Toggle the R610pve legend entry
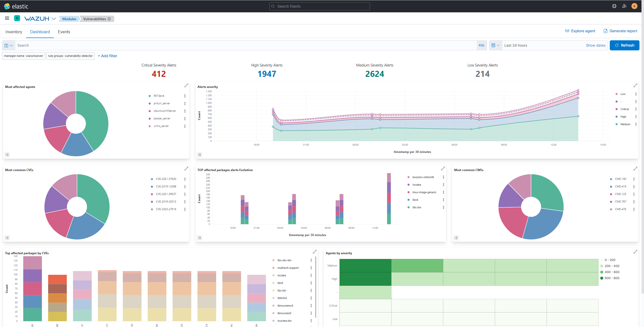Viewport: 644px width, 327px height. click(x=159, y=96)
